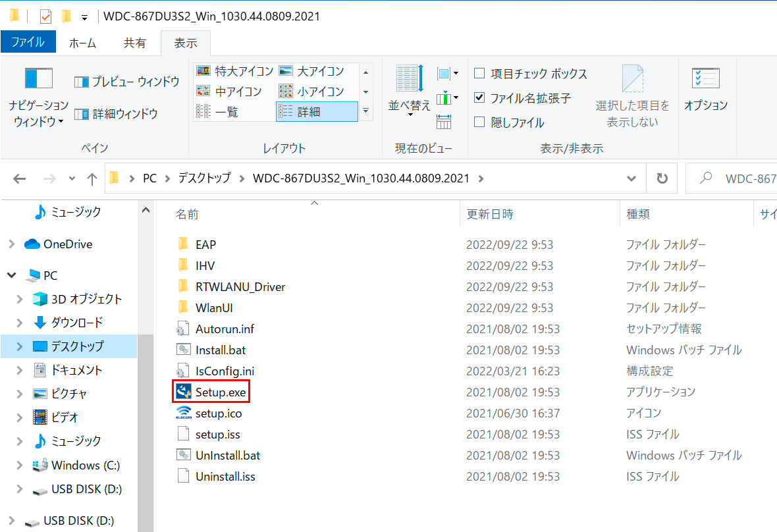
Task: Select Medium icons (中アイコン) layout
Action: [229, 92]
